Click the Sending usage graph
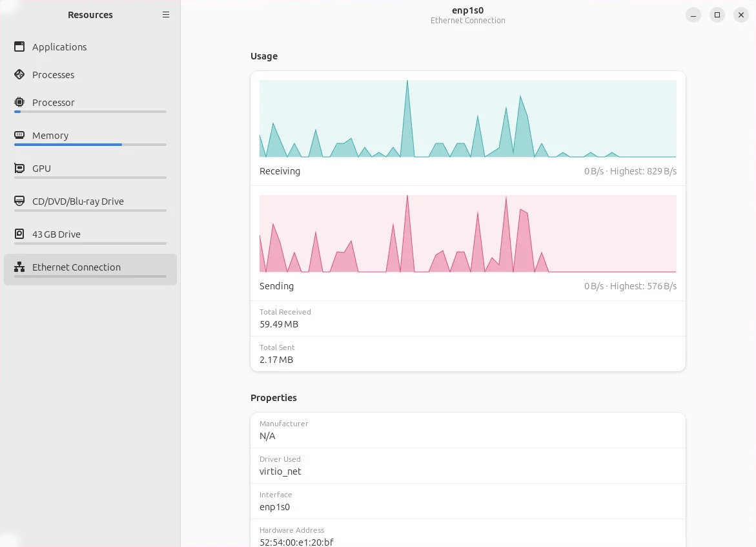Viewport: 756px width, 547px height. [x=467, y=234]
